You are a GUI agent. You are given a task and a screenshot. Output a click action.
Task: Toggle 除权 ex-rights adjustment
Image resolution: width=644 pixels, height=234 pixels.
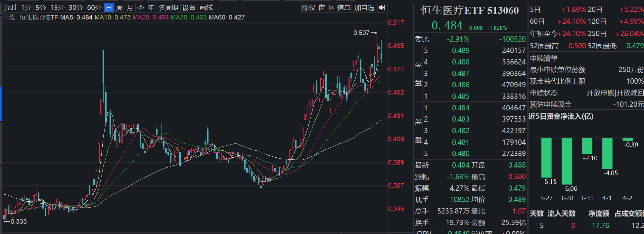coord(308,8)
